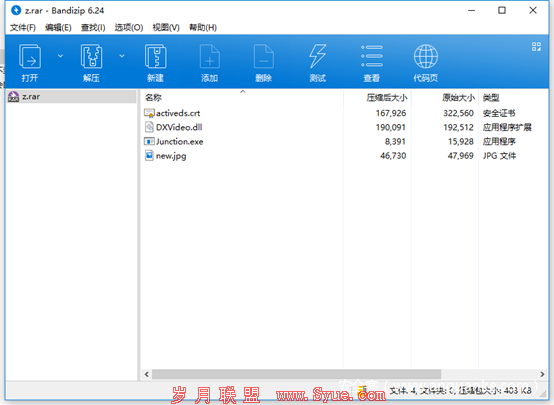Screen dimensions: 554x405
Task: Toggle the grid layout icon in the toolbar corner
Action: (536, 47)
